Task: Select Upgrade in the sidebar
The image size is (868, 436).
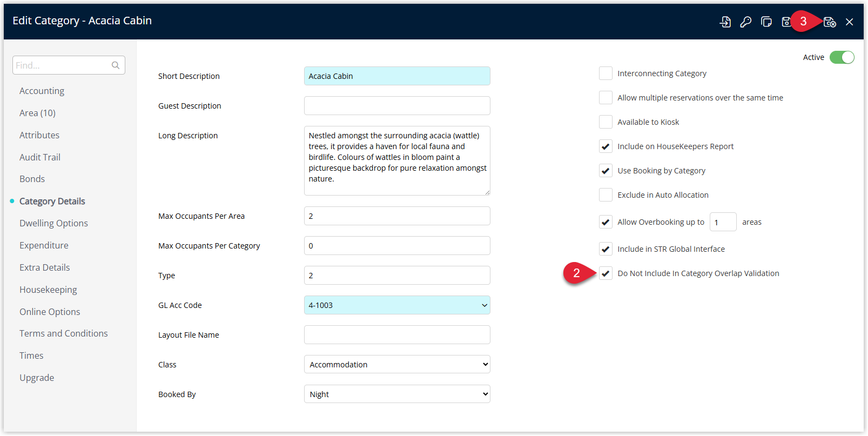Action: 37,378
